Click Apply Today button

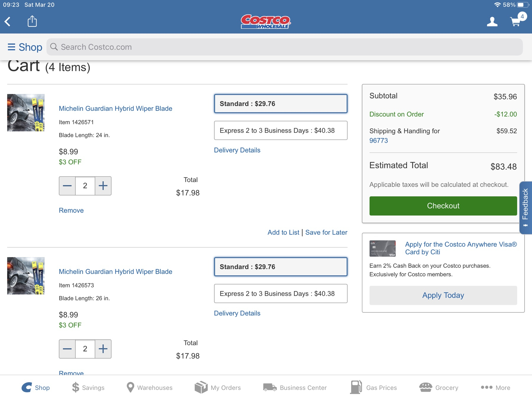443,295
